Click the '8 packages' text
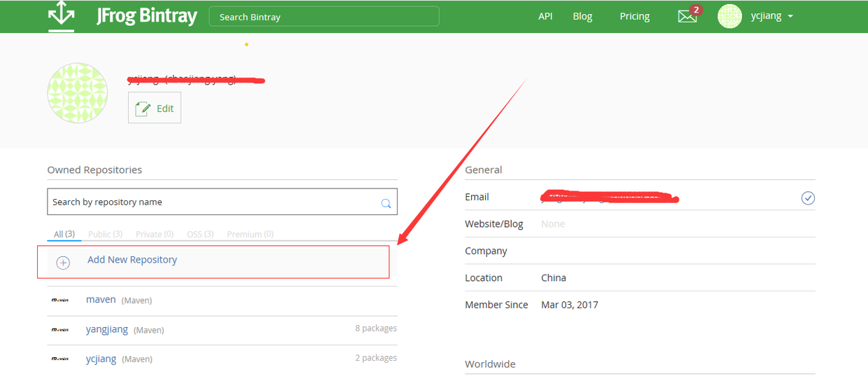Viewport: 868px width, 379px height. click(376, 328)
